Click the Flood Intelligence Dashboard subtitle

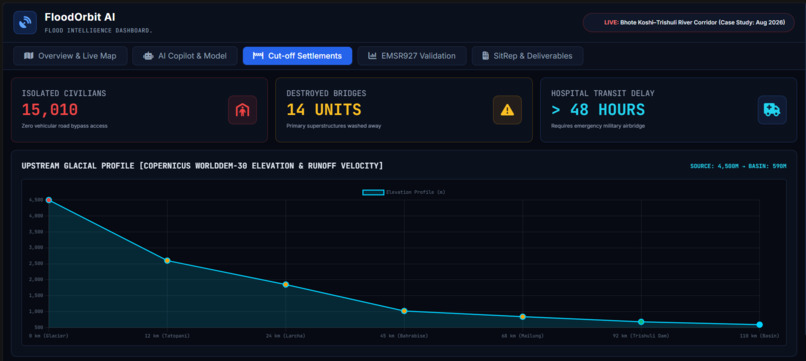coord(99,31)
